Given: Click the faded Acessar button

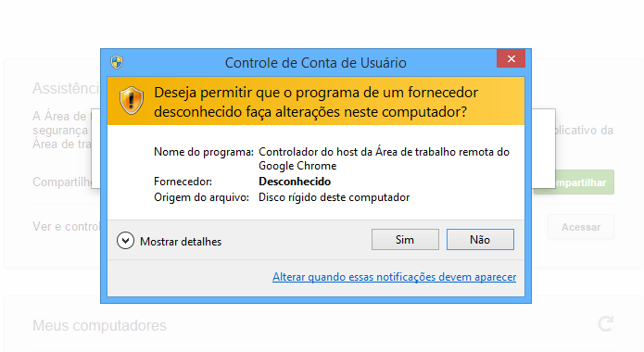Looking at the screenshot, I should point(581,227).
